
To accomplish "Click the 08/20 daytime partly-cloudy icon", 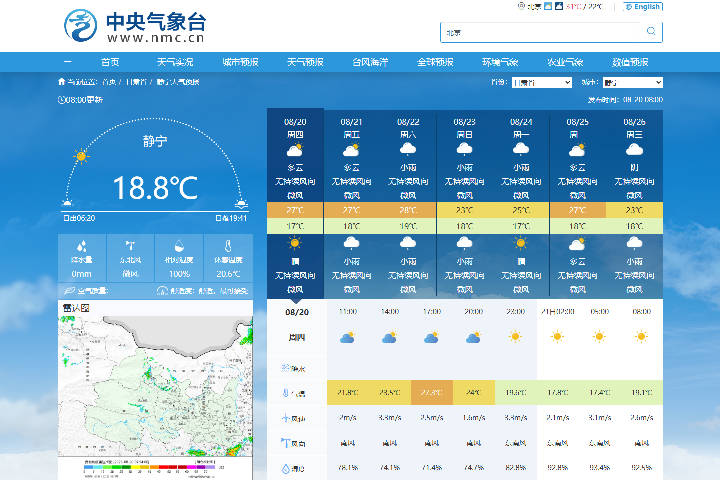I will (295, 150).
